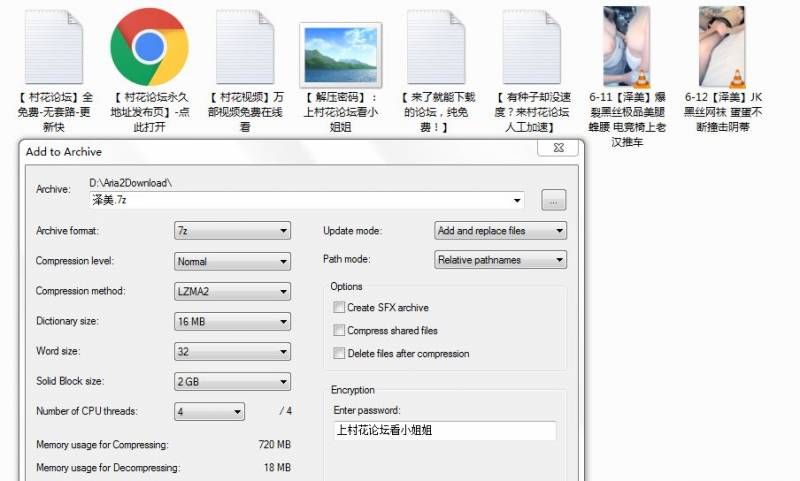The height and width of the screenshot is (481, 800).
Task: Toggle the Compress shared files checkbox
Action: pos(340,331)
